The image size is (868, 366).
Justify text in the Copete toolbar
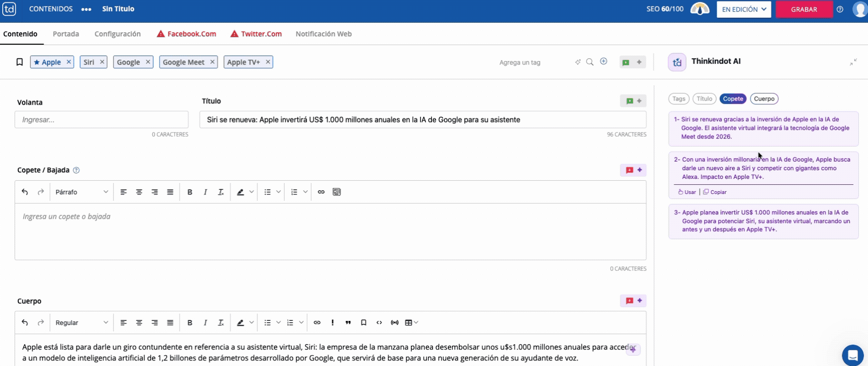(x=170, y=192)
